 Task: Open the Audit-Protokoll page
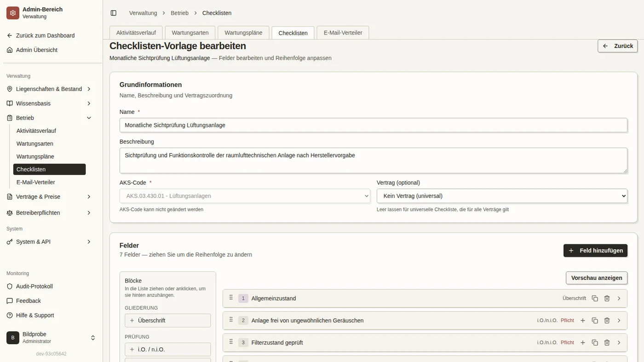coord(49,286)
